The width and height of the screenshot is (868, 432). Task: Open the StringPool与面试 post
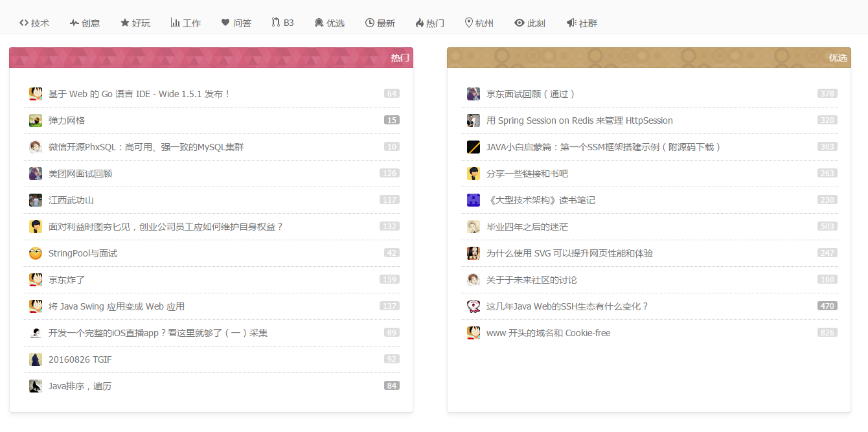pyautogui.click(x=83, y=253)
